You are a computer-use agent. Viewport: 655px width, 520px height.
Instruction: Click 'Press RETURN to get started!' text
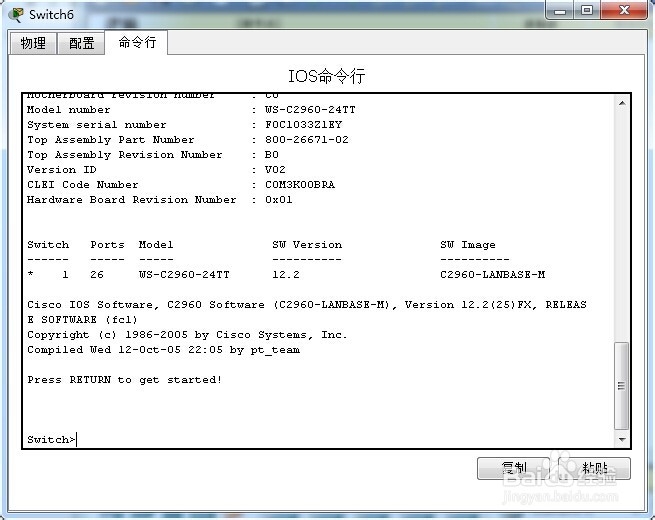pyautogui.click(x=124, y=380)
